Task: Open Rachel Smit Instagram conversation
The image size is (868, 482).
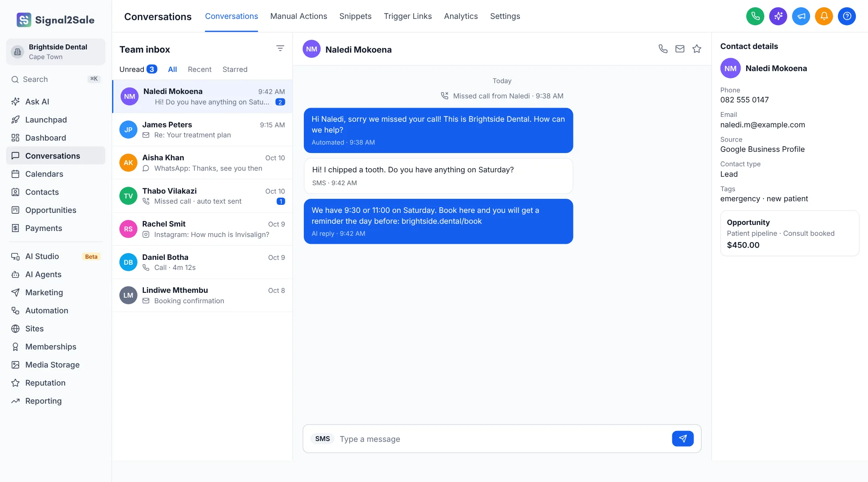Action: pyautogui.click(x=202, y=229)
